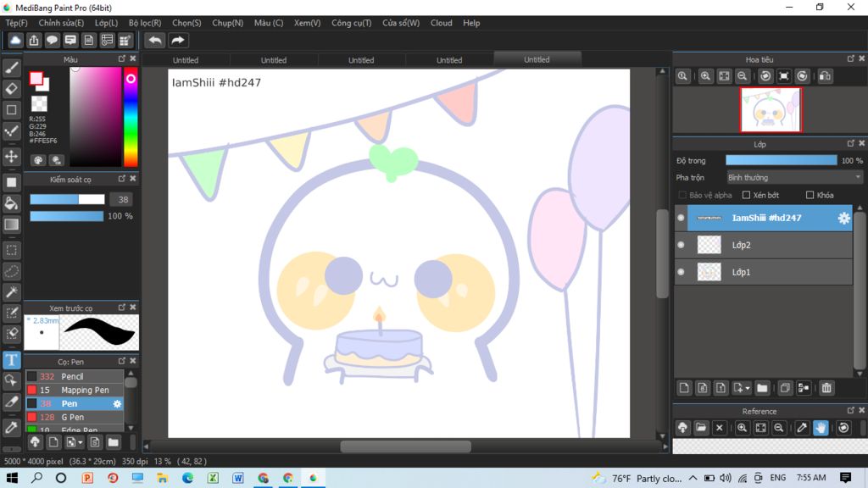This screenshot has width=868, height=488.
Task: Select the Gradient tool
Action: point(12,225)
